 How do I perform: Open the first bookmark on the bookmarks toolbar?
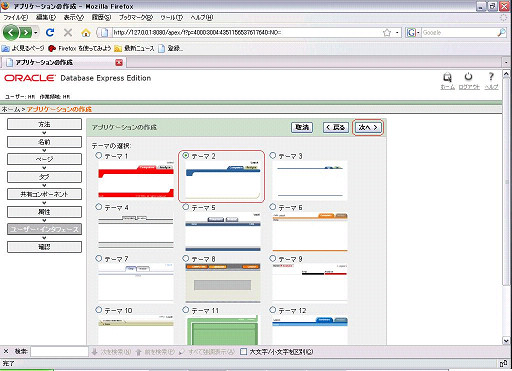[23, 49]
